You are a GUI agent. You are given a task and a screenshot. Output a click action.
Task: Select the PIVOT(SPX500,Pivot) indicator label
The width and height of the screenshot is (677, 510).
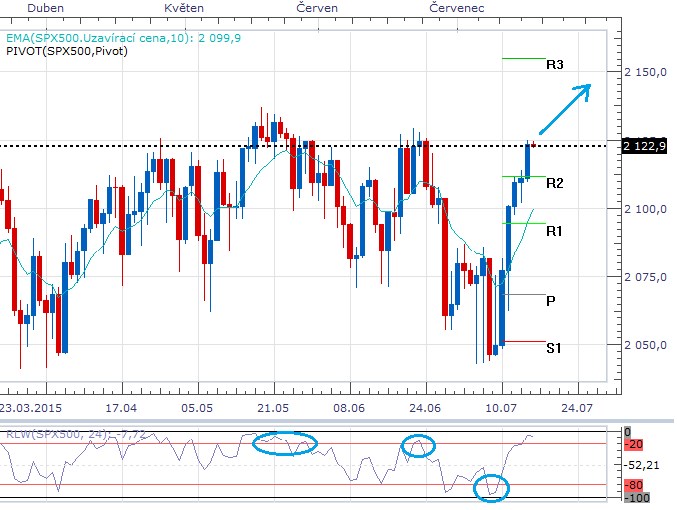[67, 51]
